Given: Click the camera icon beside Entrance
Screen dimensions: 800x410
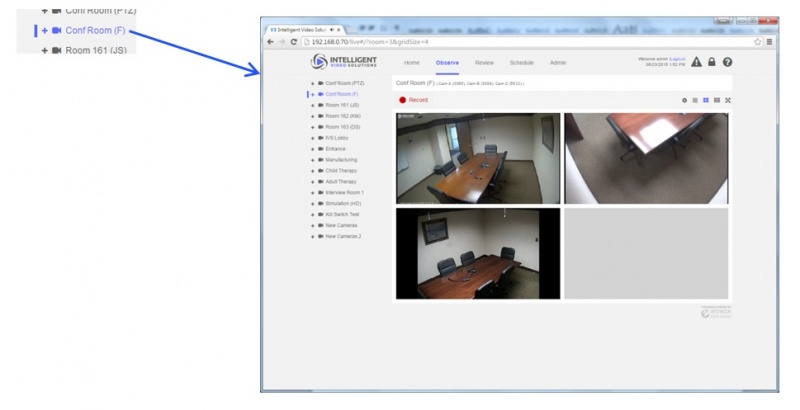Looking at the screenshot, I should [x=321, y=149].
